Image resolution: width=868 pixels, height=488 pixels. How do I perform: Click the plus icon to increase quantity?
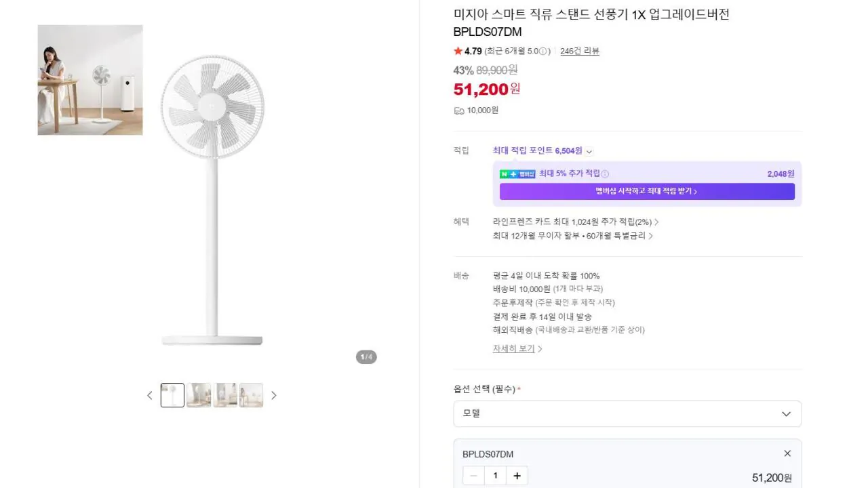[x=517, y=475]
